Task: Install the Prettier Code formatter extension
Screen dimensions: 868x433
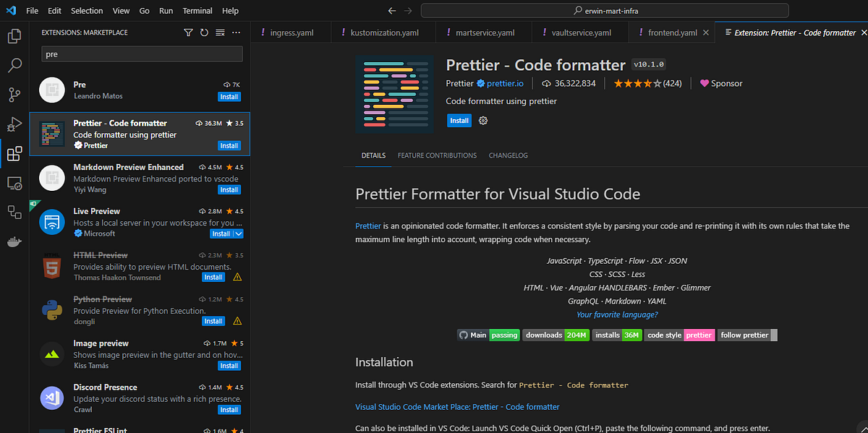Action: tap(459, 120)
